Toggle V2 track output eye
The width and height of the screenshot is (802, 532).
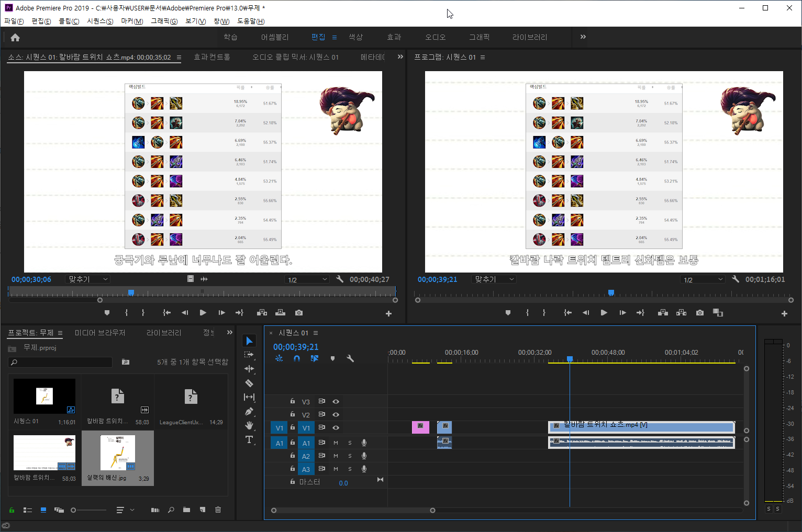[x=336, y=414]
